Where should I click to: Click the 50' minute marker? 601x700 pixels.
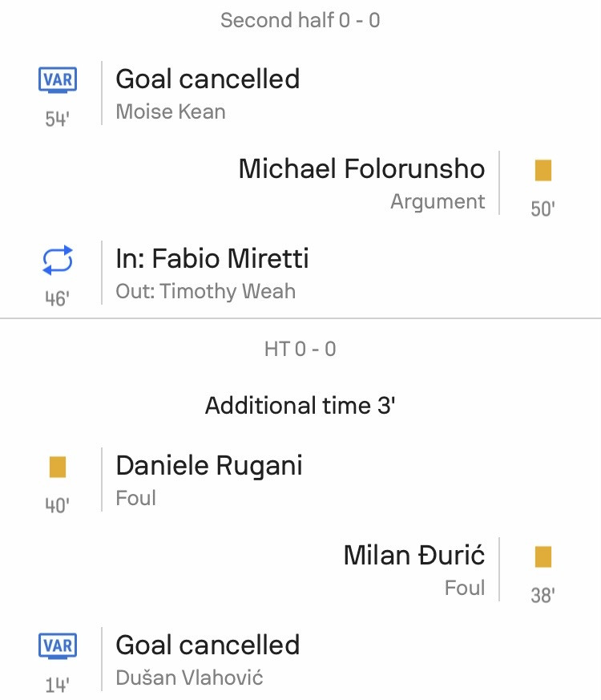[x=543, y=208]
